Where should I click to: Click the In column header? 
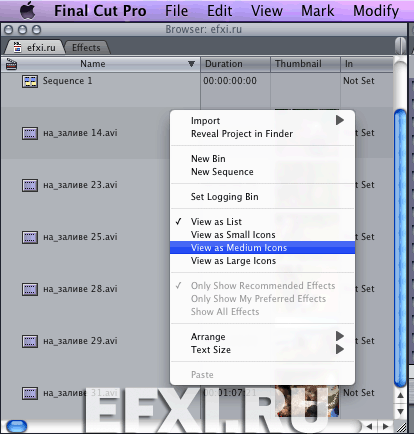coord(367,64)
